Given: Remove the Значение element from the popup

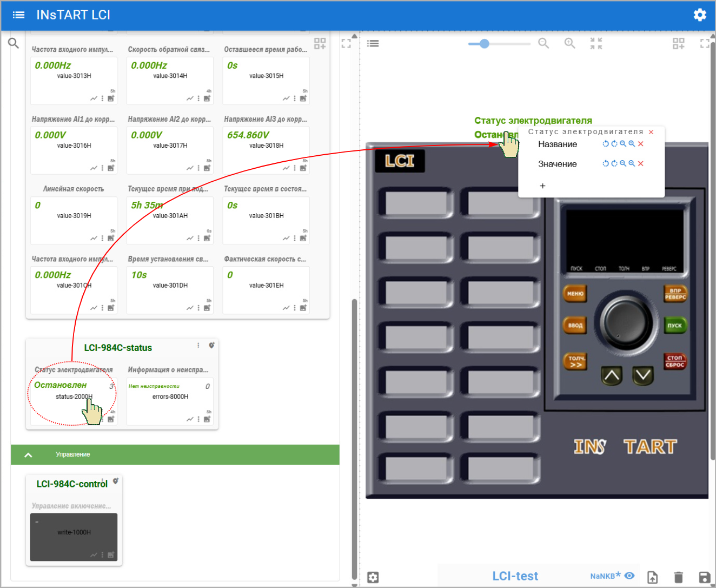Looking at the screenshot, I should click(x=641, y=163).
